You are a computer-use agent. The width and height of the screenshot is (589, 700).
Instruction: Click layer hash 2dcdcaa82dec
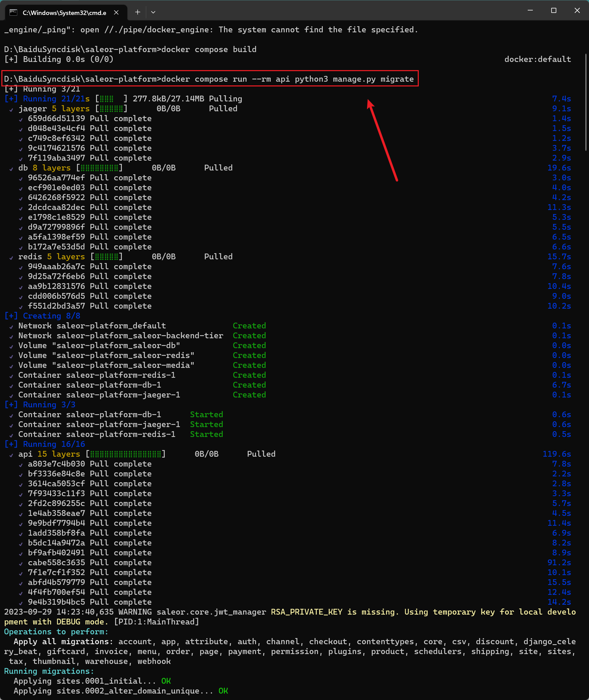pos(57,207)
